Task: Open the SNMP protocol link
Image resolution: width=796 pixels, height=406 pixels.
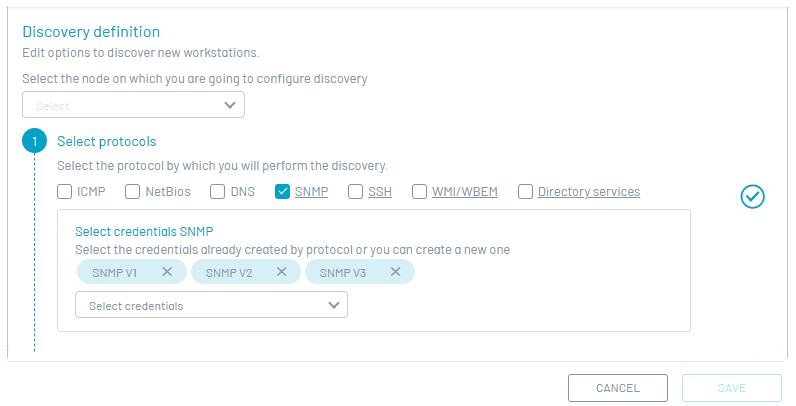Action: tap(311, 192)
